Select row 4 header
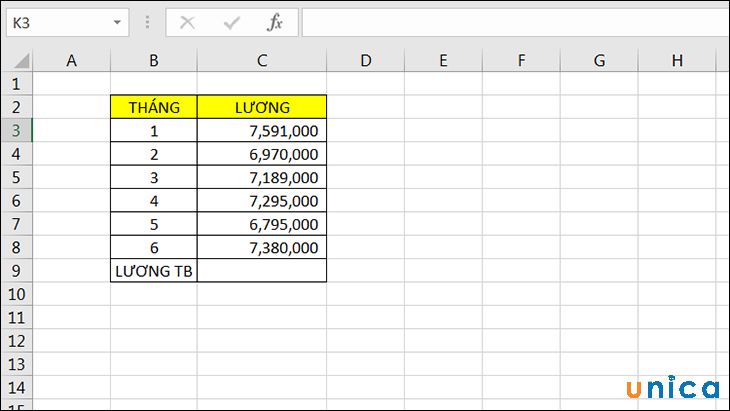 pos(17,154)
